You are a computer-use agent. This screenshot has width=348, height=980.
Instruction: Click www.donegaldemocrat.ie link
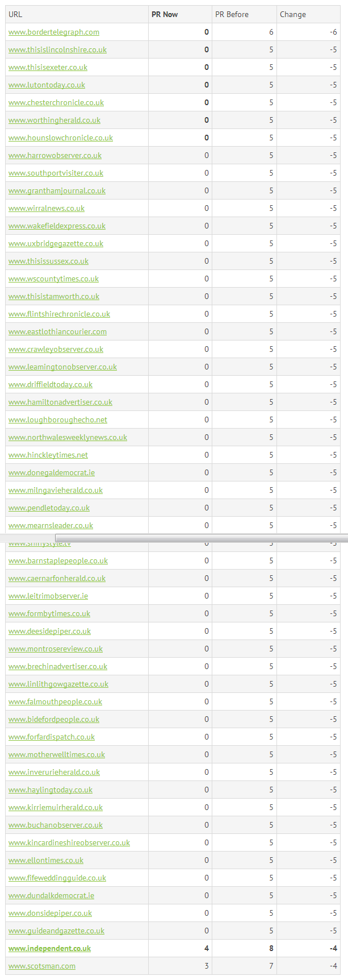(x=51, y=473)
